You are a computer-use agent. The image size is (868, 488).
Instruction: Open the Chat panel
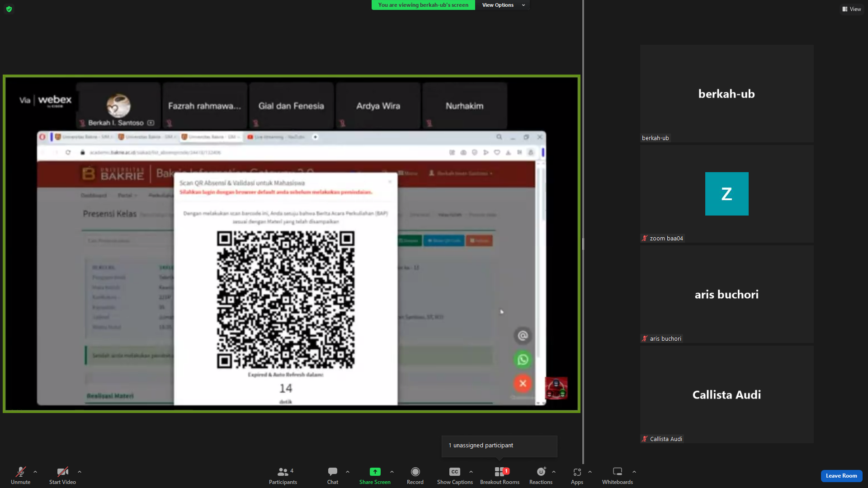(x=333, y=475)
